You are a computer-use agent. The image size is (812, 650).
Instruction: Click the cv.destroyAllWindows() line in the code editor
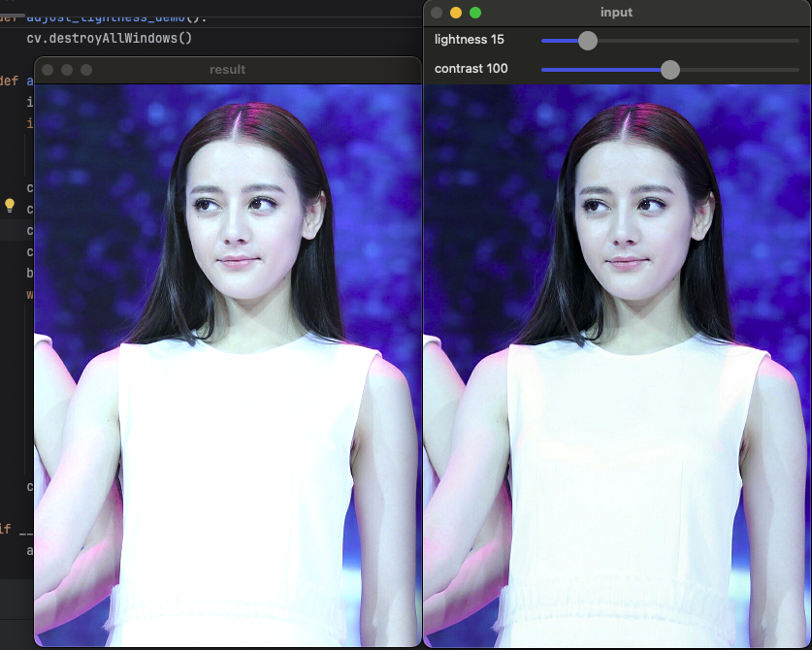click(x=112, y=38)
